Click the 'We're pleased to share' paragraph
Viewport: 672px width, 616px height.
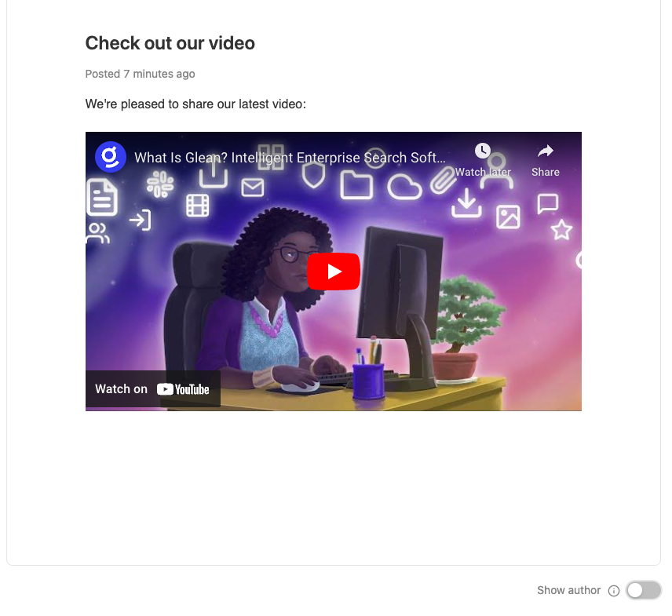point(195,104)
